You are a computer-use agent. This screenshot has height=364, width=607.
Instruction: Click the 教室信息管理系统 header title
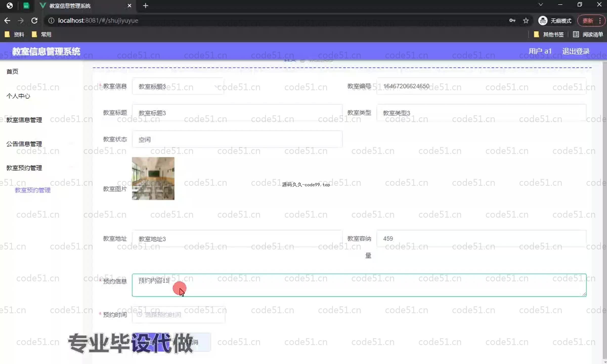[x=46, y=51]
